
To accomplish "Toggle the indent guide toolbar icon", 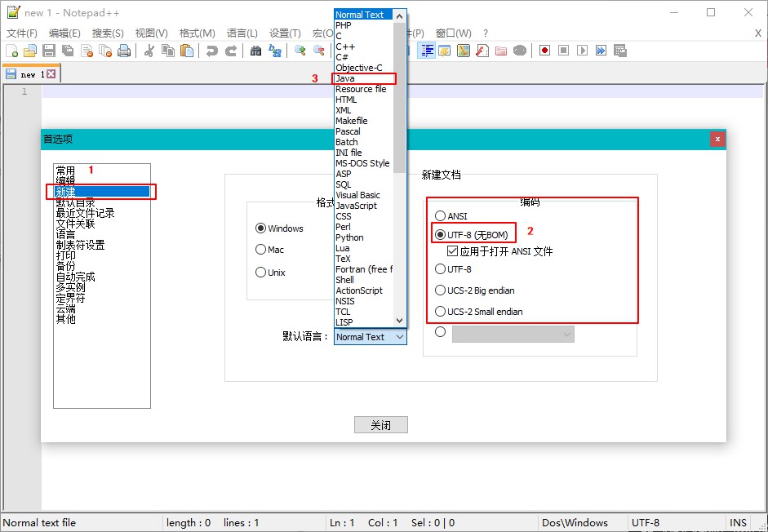I will point(427,51).
